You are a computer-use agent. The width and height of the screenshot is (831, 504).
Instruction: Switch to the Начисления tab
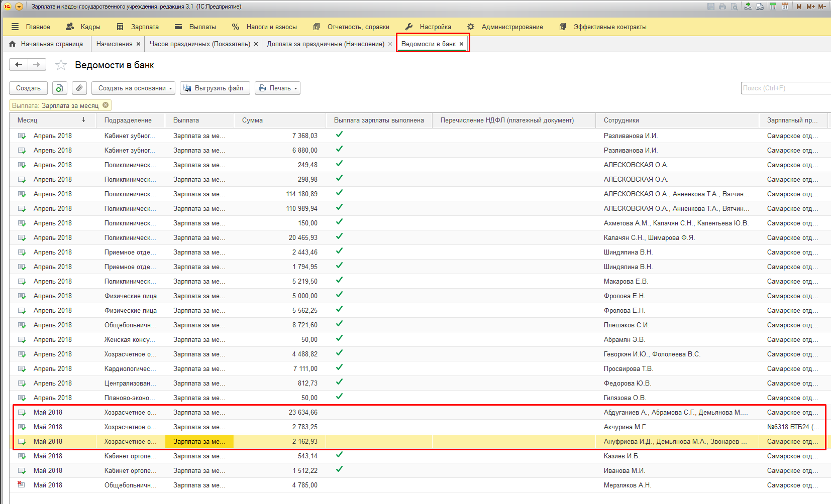(x=114, y=44)
